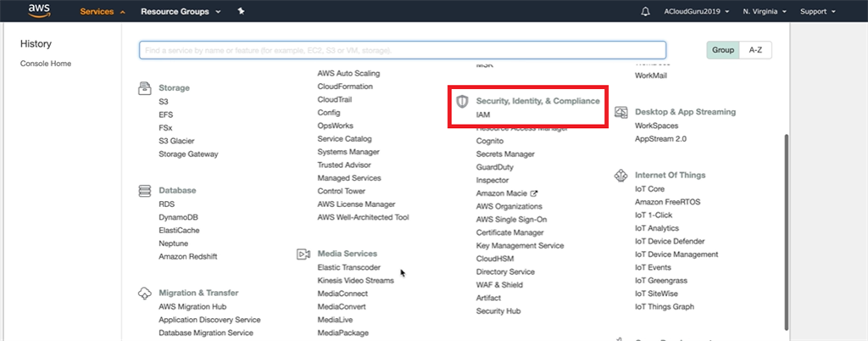This screenshot has width=868, height=341.
Task: Open the Resource Groups dropdown
Action: point(181,12)
